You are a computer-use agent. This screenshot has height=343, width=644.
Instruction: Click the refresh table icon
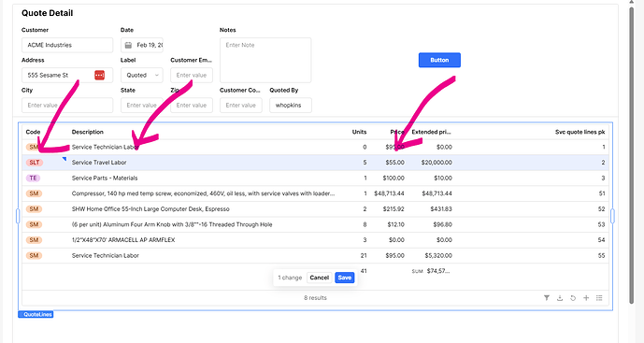pyautogui.click(x=573, y=298)
